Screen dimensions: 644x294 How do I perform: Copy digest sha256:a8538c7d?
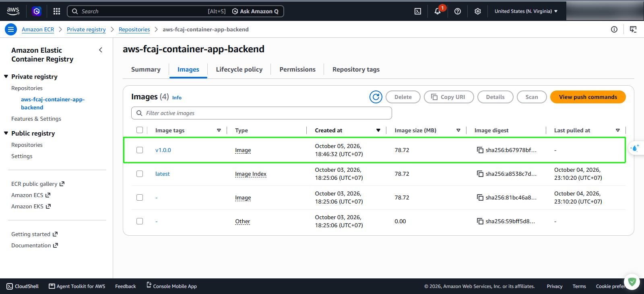click(x=480, y=174)
